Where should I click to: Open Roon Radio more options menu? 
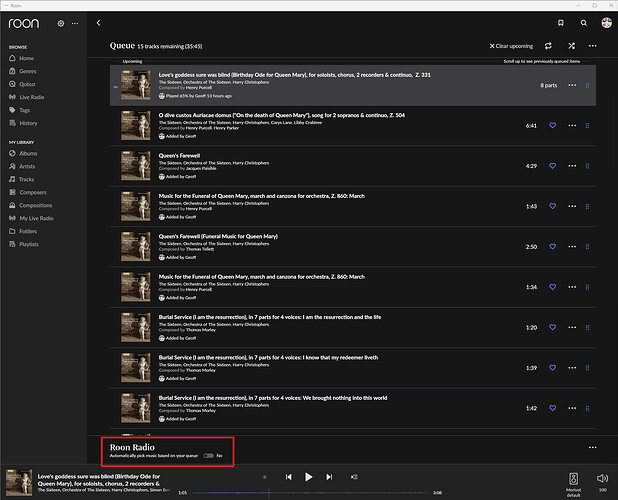(592, 448)
